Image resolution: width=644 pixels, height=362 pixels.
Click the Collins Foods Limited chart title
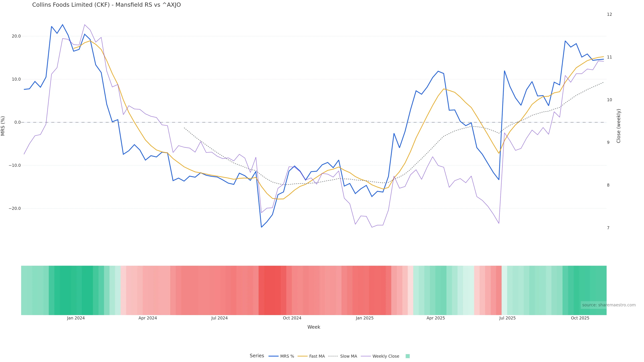coord(106,5)
